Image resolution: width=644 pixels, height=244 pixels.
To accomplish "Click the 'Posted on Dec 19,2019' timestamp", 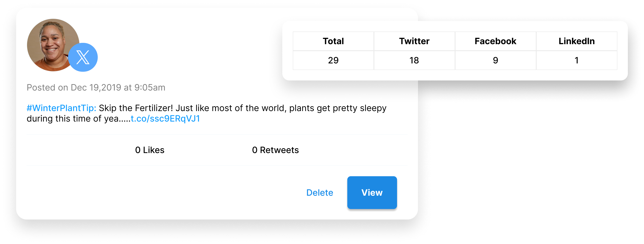I will [x=96, y=88].
